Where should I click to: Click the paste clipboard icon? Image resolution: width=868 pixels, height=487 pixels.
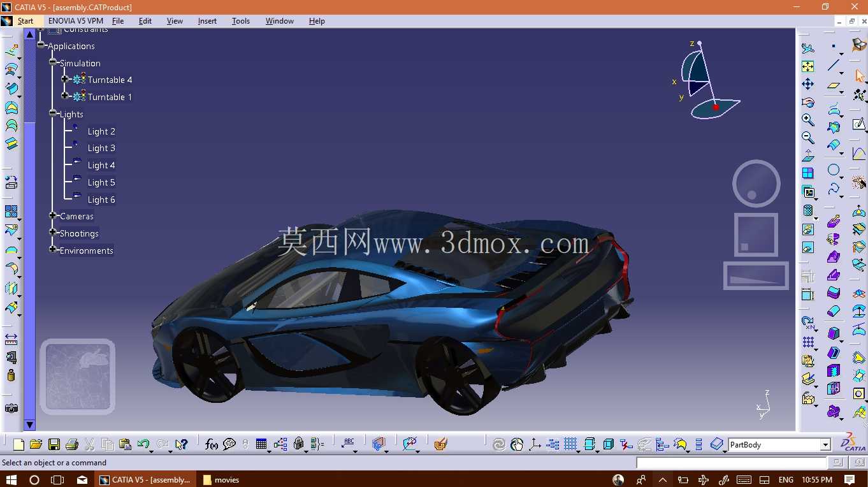tap(125, 444)
